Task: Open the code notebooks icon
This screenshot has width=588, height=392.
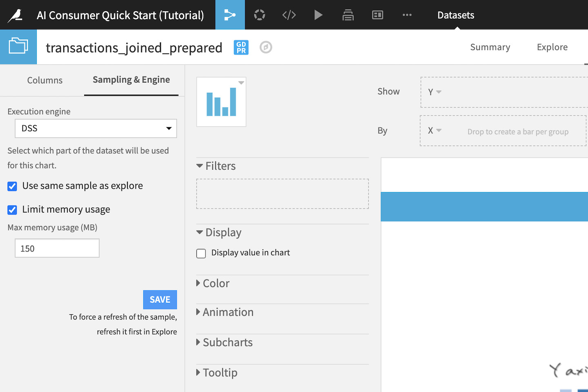Action: [289, 15]
